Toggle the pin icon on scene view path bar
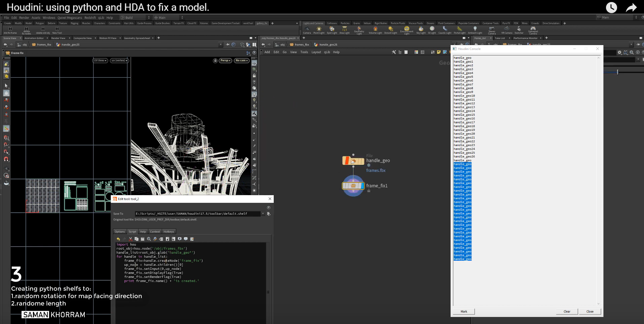644x324 pixels. pyautogui.click(x=228, y=45)
